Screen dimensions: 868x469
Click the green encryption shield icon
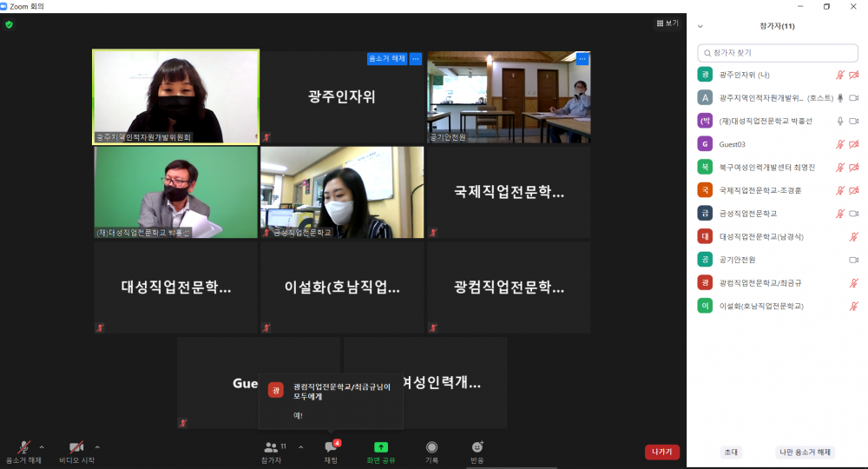[x=10, y=25]
